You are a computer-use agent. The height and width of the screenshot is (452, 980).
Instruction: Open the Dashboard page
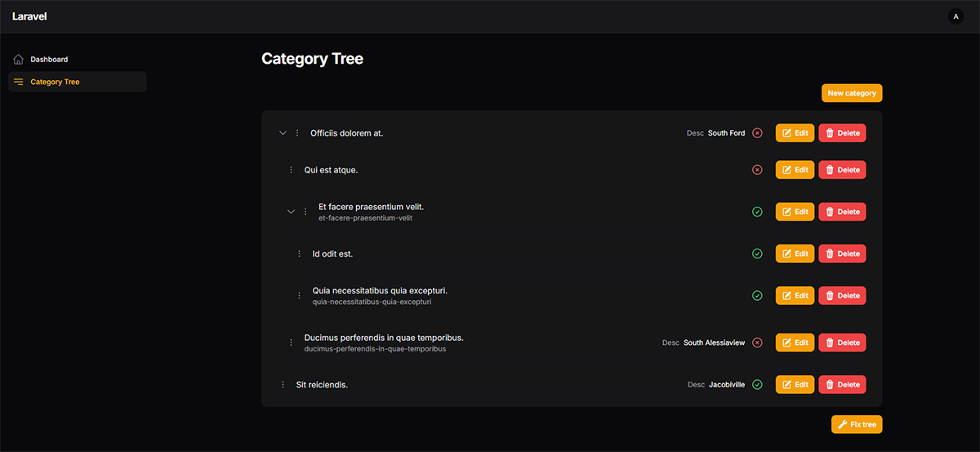pos(49,60)
